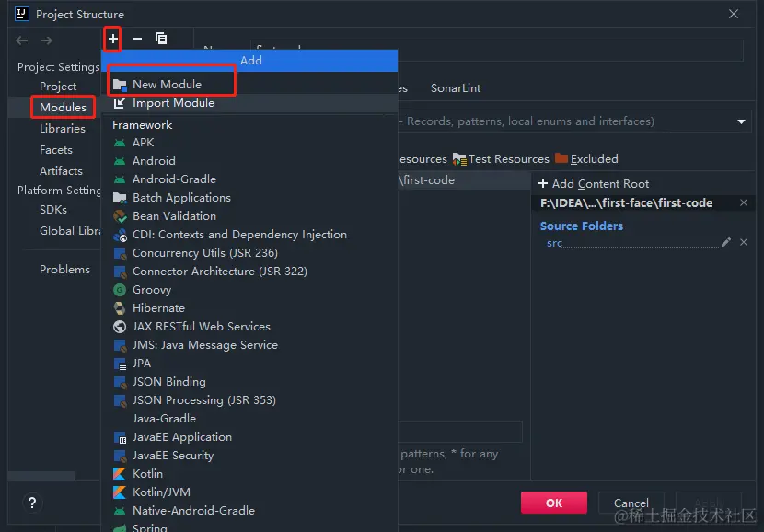
Task: Open Modules under Project Settings
Action: pyautogui.click(x=63, y=107)
